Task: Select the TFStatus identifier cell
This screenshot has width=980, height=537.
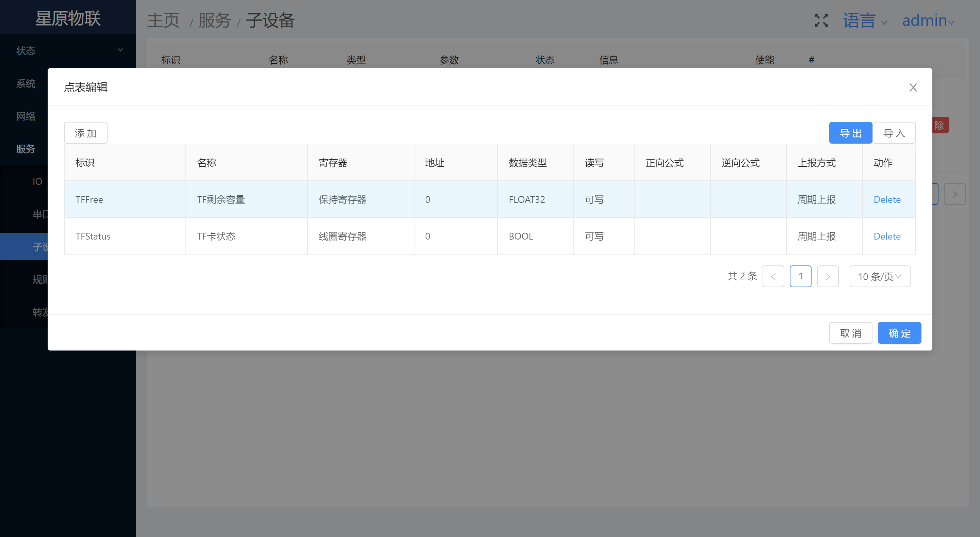Action: (x=93, y=236)
